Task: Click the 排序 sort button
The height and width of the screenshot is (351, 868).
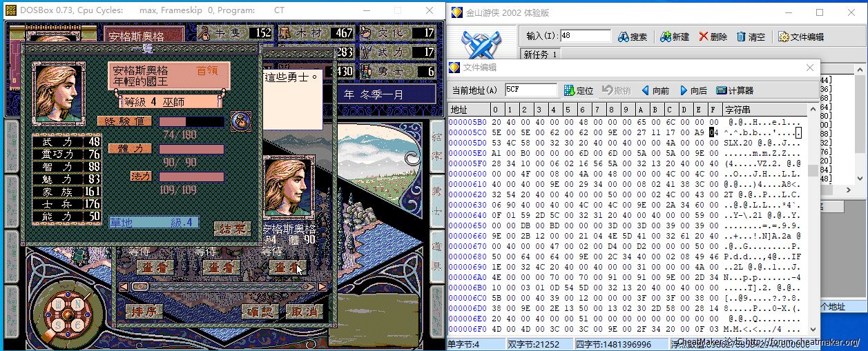Action: (144, 312)
